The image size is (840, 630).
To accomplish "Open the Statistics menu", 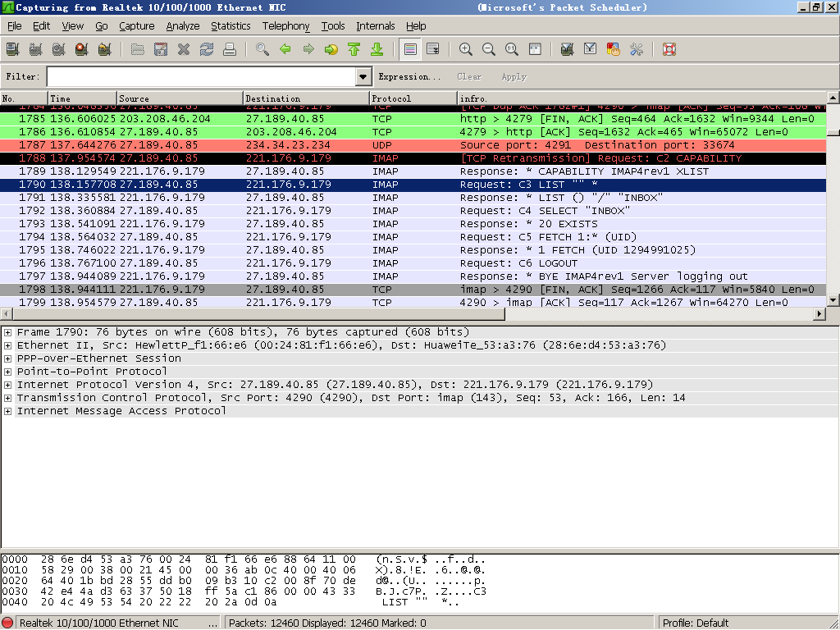I will point(231,25).
